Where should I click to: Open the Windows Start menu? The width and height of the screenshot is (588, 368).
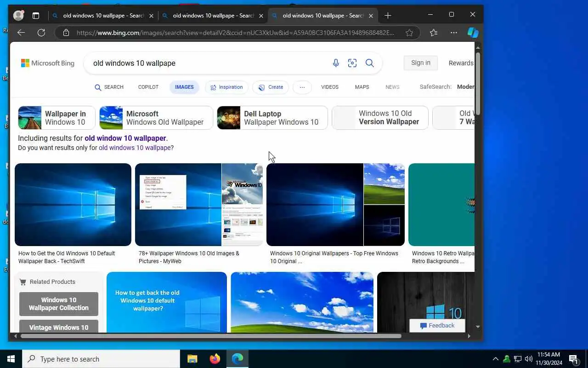click(11, 359)
